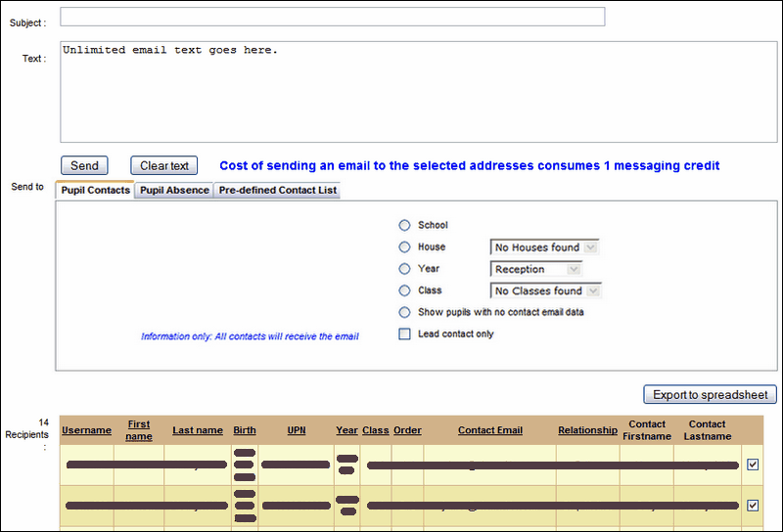Switch to the Pupil Contacts tab
Viewport: 783px width, 532px height.
tap(95, 190)
